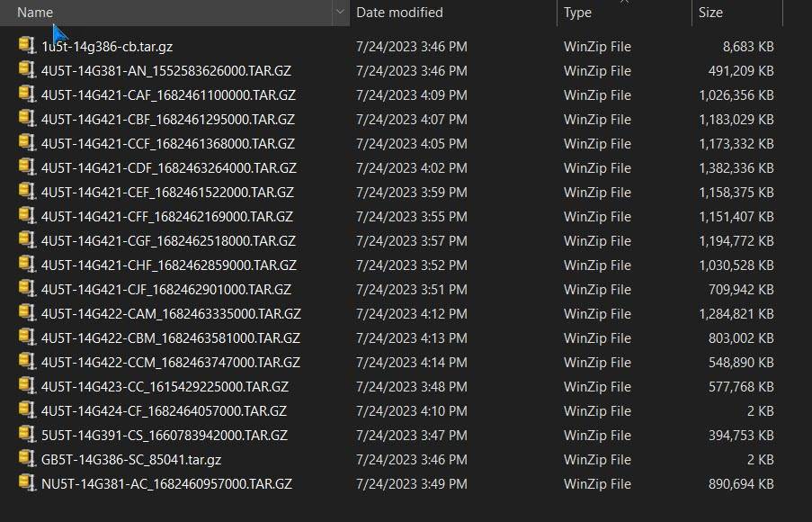Click the archive icon of 4U5T-14G421-CEF_1682461522000.TAR.GZ
This screenshot has height=522, width=812.
27,192
